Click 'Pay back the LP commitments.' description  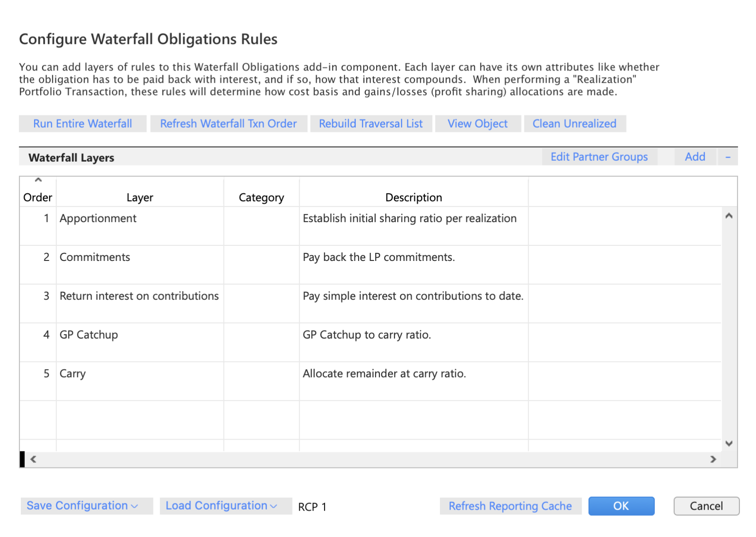click(378, 257)
